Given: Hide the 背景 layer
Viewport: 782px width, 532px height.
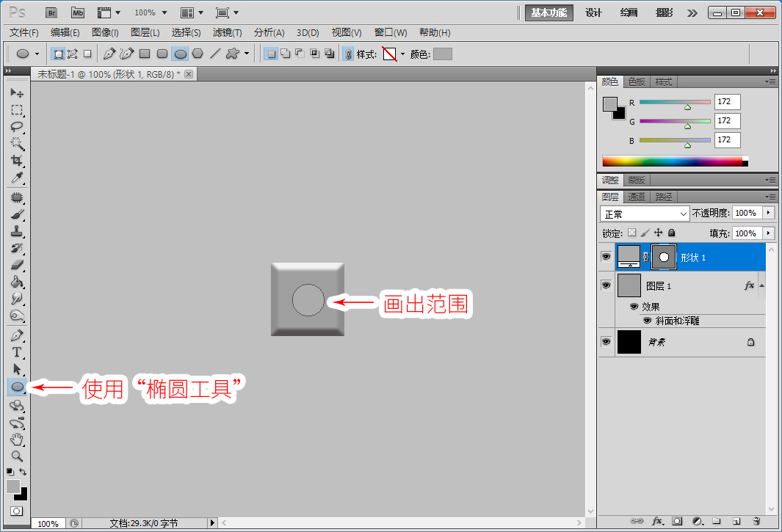Looking at the screenshot, I should point(606,341).
